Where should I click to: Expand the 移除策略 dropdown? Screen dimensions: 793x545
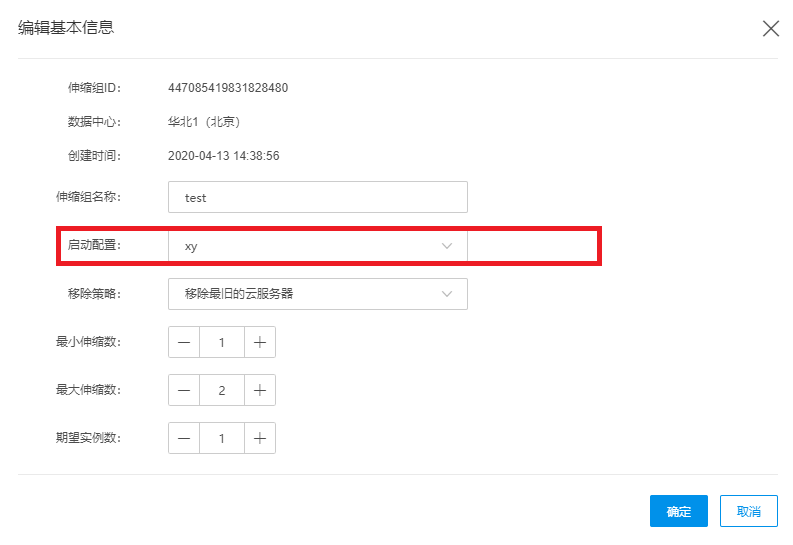pyautogui.click(x=317, y=294)
